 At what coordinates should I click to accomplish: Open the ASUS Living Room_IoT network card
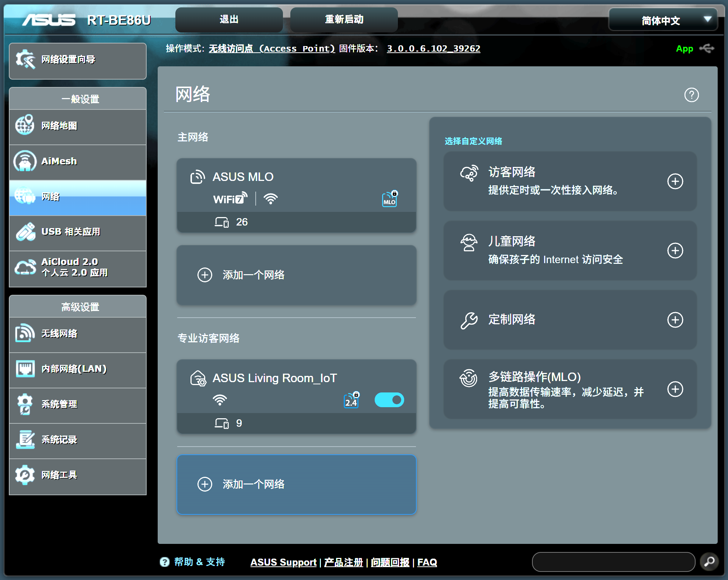[297, 396]
